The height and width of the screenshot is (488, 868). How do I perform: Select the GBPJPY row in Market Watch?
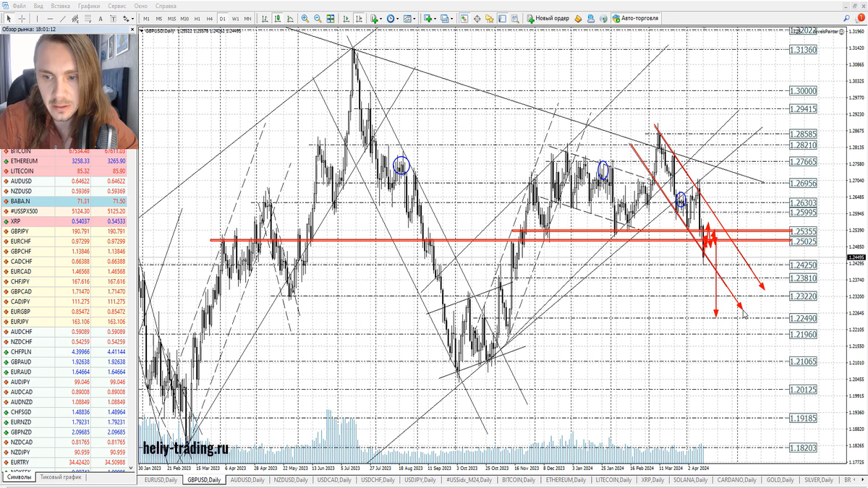point(64,231)
